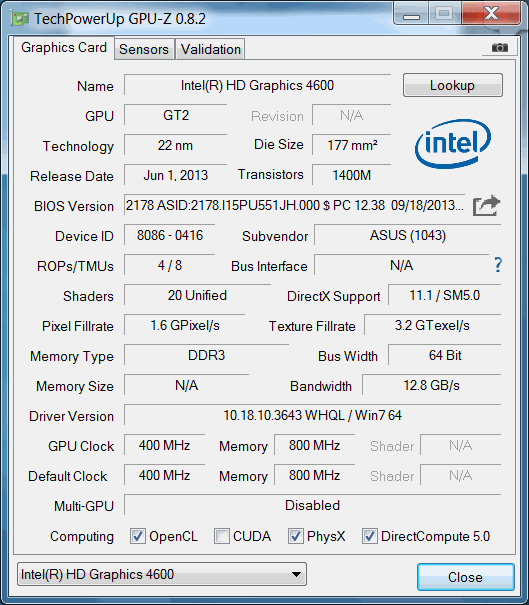The image size is (529, 605).
Task: Select the Graphics Card tab
Action: [64, 47]
